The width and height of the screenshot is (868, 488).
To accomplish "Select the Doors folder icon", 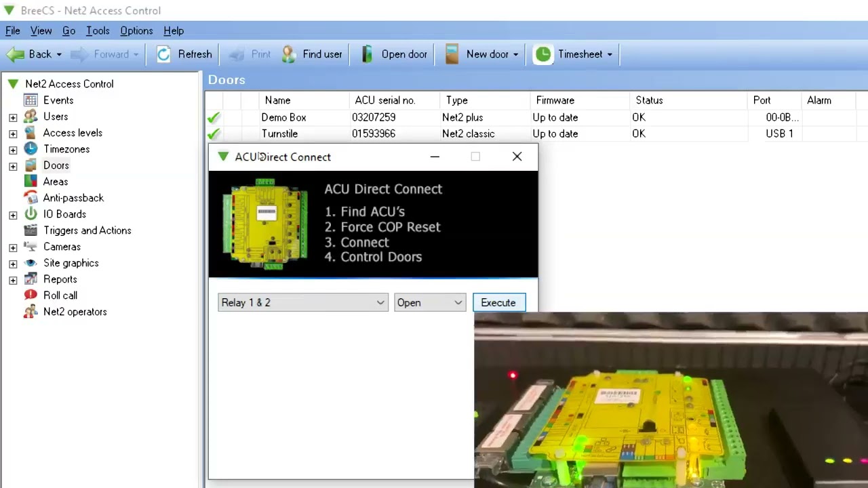I will [31, 165].
